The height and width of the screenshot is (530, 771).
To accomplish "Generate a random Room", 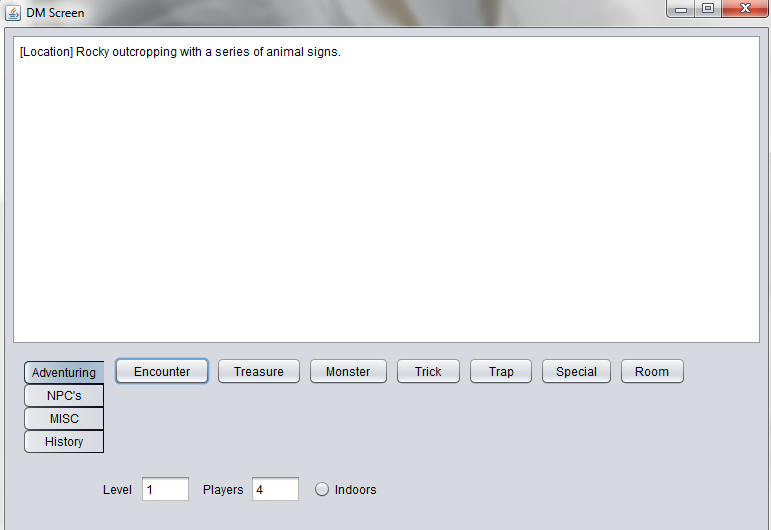I will click(652, 371).
